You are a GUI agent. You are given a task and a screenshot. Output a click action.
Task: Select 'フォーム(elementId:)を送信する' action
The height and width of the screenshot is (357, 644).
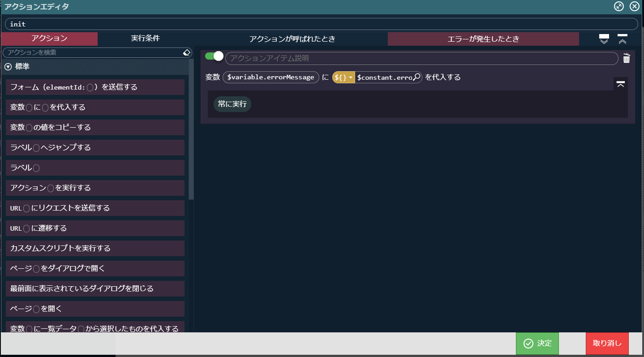click(x=95, y=87)
